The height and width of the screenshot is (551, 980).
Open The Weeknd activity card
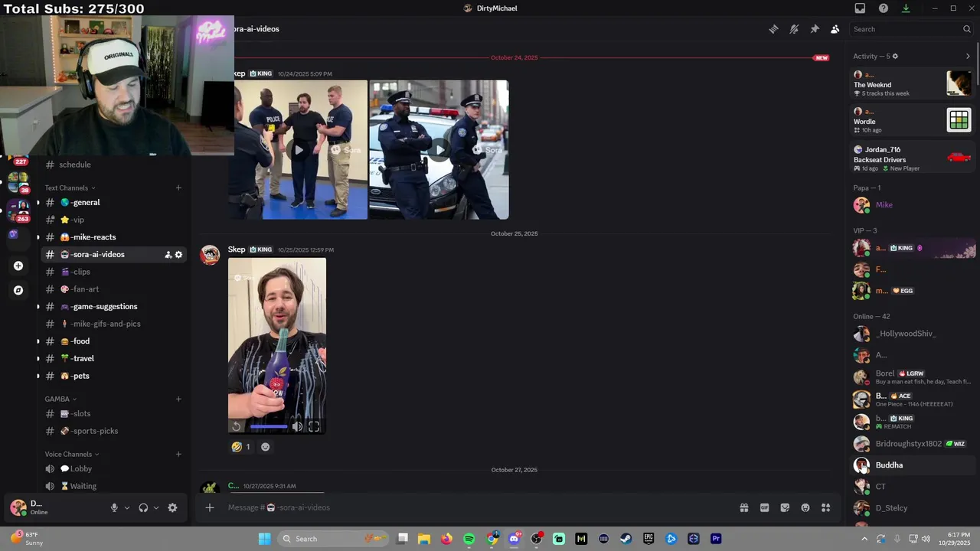click(913, 83)
